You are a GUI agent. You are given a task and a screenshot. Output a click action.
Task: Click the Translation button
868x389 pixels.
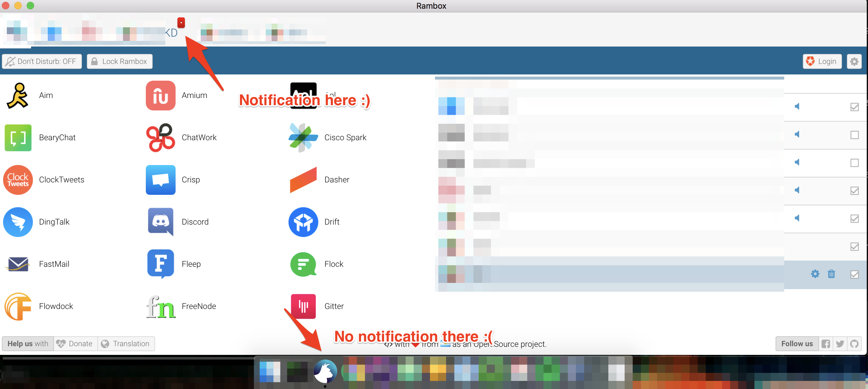(126, 343)
